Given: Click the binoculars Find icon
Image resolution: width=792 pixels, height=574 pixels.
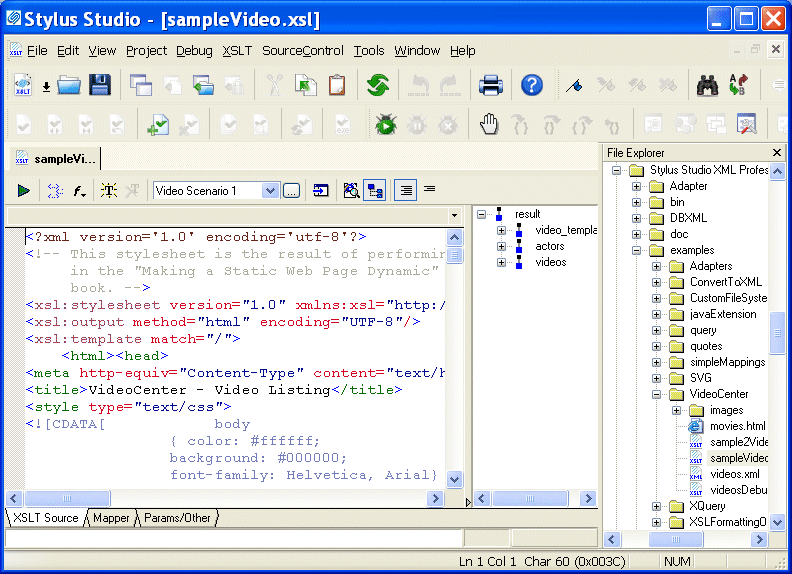Looking at the screenshot, I should pos(708,85).
